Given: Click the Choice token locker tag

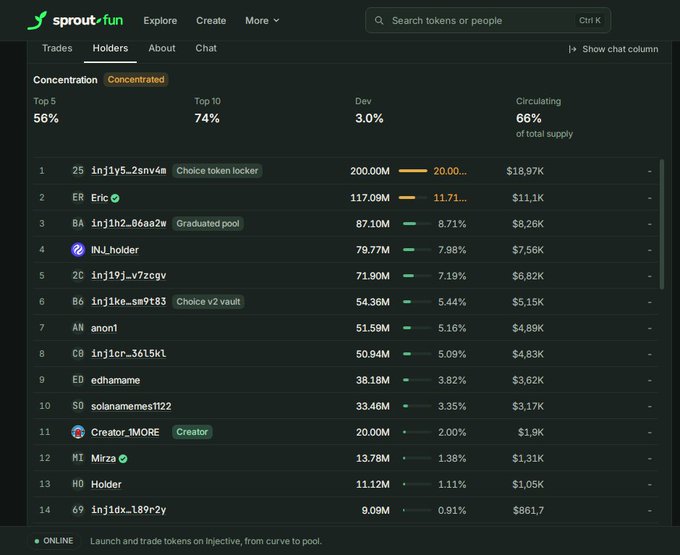Looking at the screenshot, I should [217, 170].
